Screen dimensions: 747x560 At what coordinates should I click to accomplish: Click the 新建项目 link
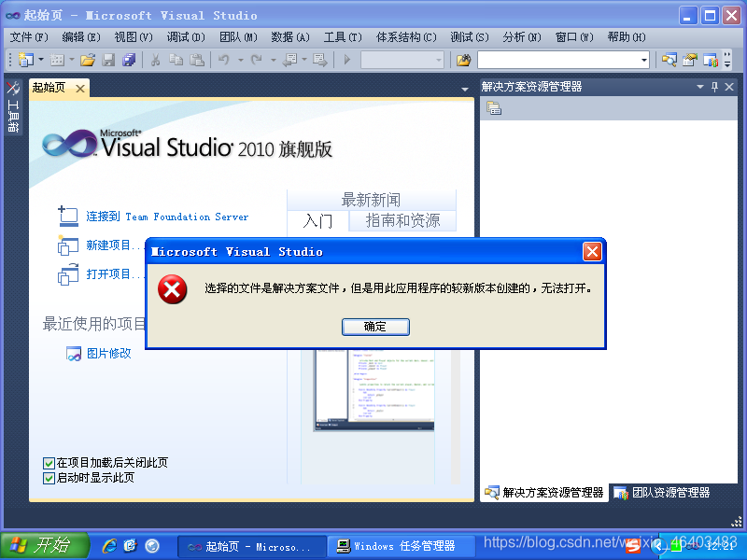pos(113,245)
